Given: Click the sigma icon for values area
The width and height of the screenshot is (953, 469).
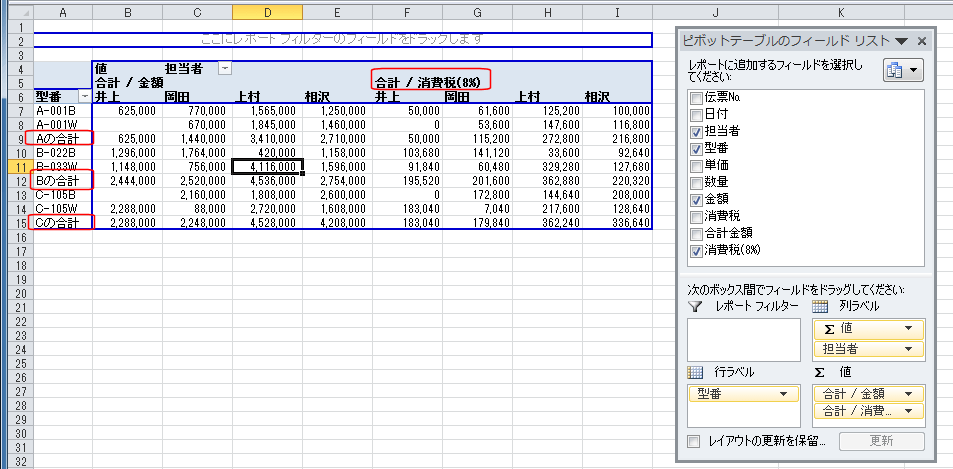Looking at the screenshot, I should pos(820,372).
